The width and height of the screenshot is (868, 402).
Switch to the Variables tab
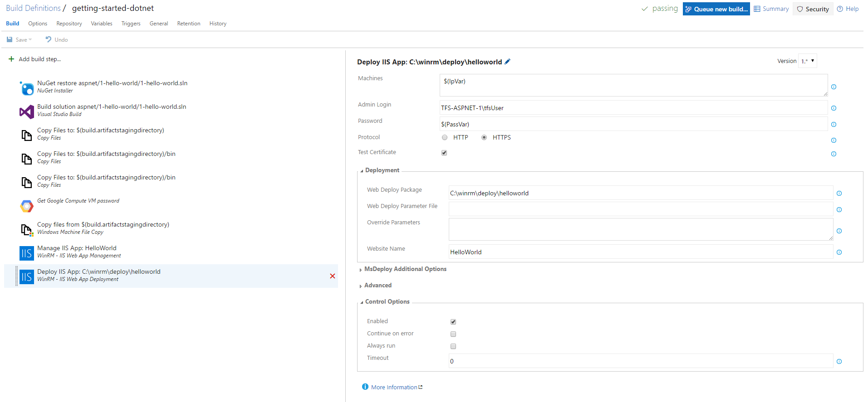click(102, 24)
